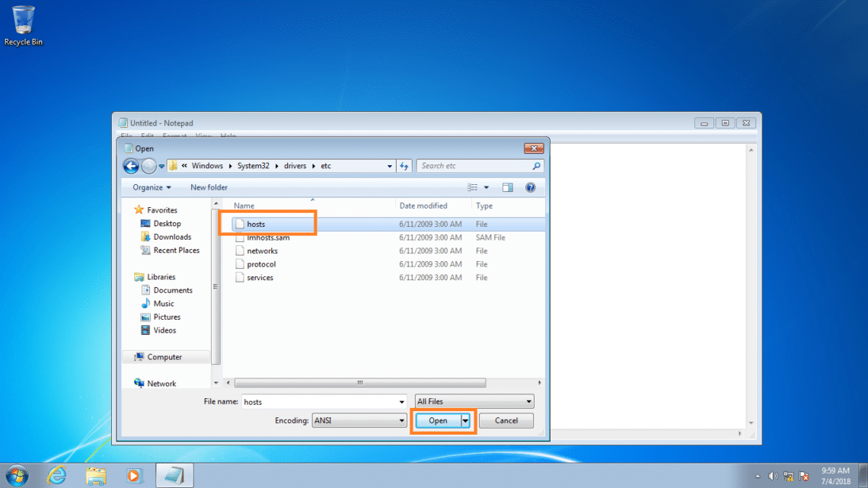
Task: Click the File name input field
Action: coord(319,402)
